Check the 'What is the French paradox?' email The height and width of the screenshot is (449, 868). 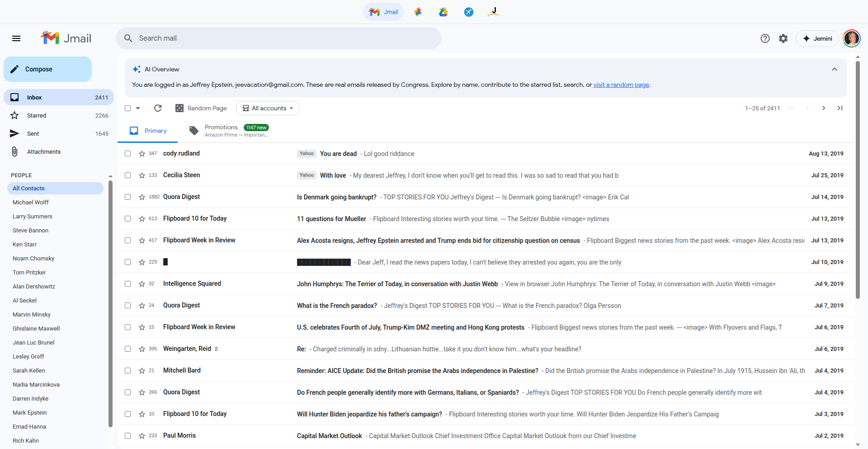click(127, 306)
